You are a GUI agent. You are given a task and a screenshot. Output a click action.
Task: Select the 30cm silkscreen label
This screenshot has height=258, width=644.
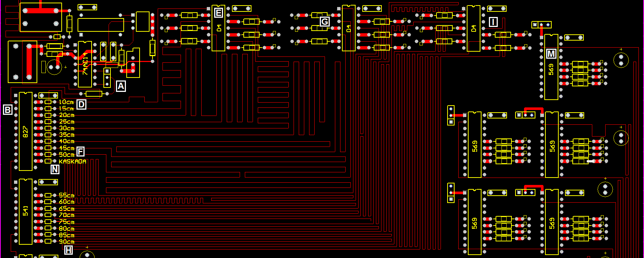coord(66,128)
